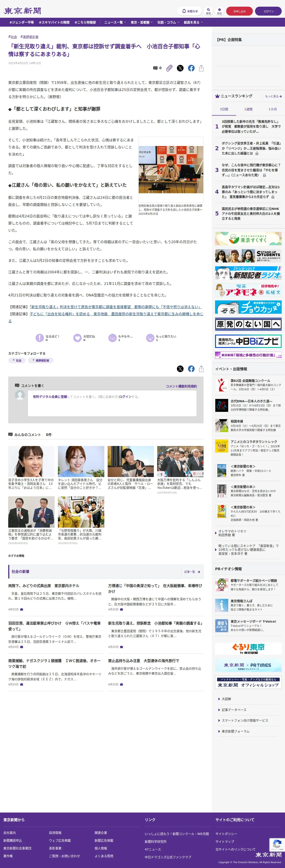Open the press conference photo of 小池知事

171,170
